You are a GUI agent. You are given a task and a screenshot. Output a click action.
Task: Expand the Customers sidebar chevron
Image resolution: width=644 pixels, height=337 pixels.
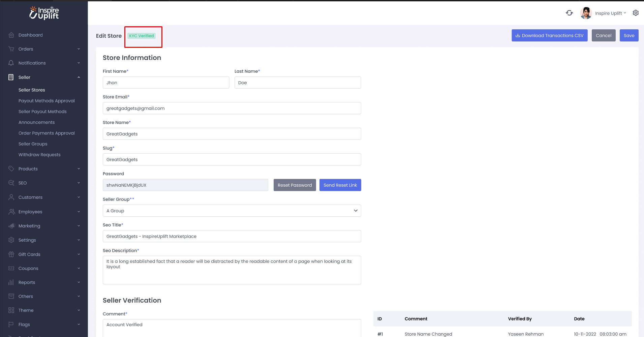(79, 197)
